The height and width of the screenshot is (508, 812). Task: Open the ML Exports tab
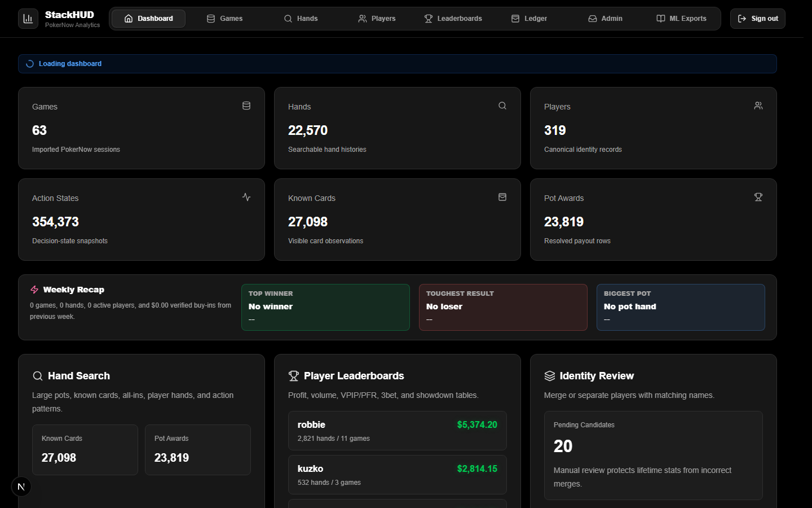click(681, 19)
